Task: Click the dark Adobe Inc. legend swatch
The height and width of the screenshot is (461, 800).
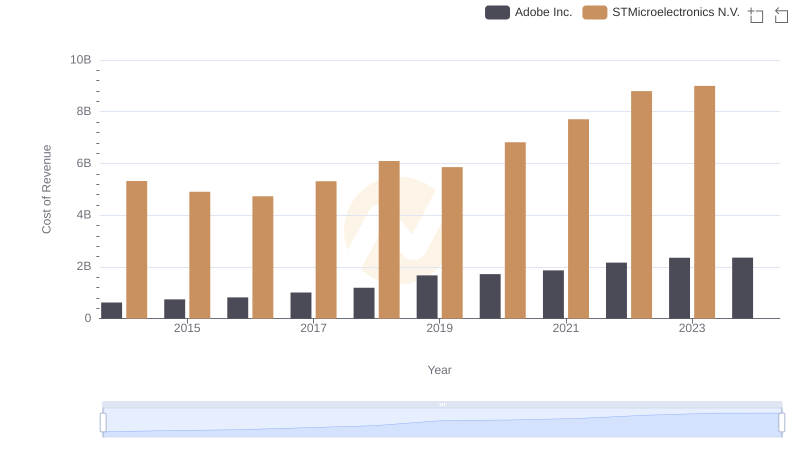Action: point(497,12)
